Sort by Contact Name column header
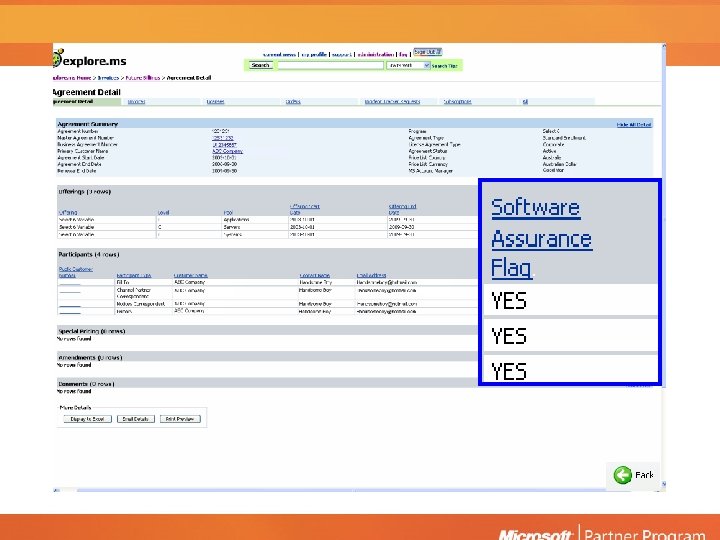 coord(315,276)
